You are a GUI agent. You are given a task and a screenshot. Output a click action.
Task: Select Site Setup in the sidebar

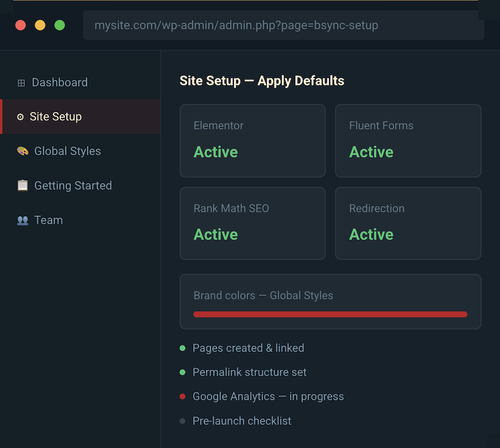[x=80, y=116]
